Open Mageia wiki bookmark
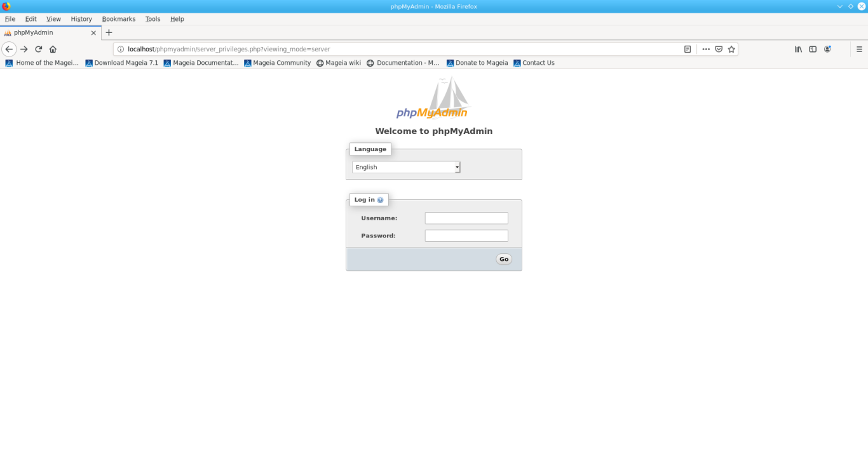 [x=338, y=63]
